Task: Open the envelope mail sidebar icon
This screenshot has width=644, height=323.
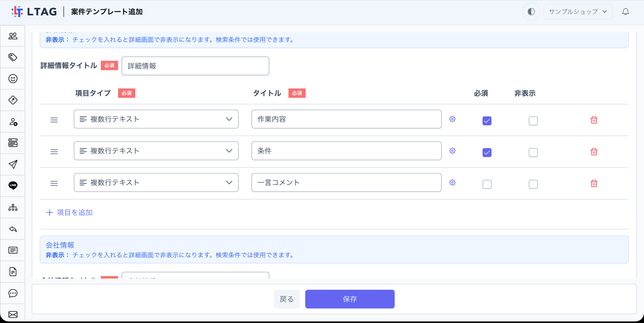Action: coord(13,314)
